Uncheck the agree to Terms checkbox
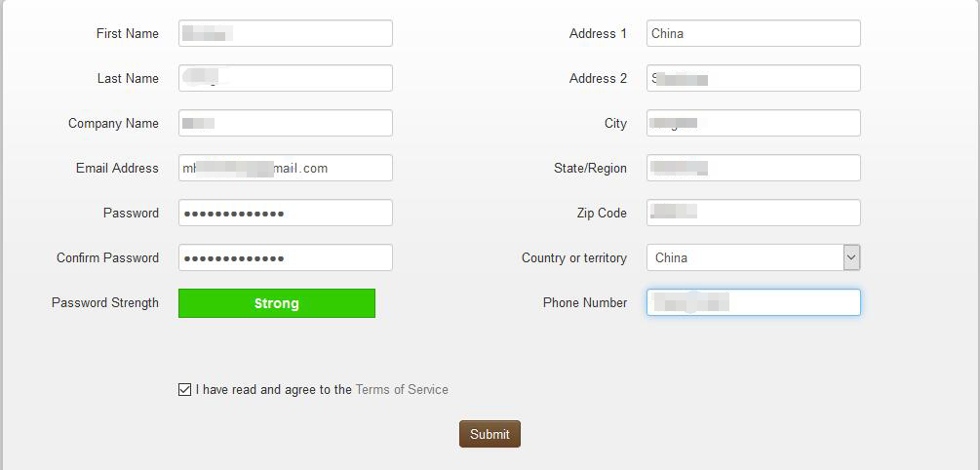The width and height of the screenshot is (980, 470). pos(184,389)
